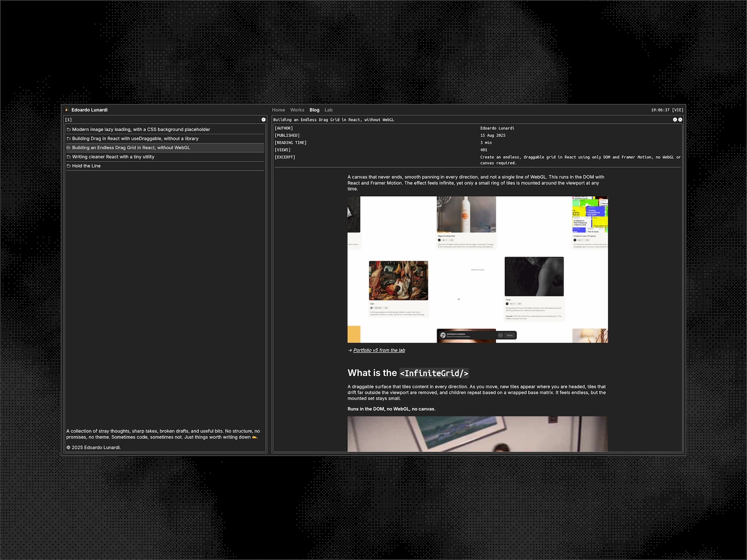Open 'Modern image lazy loading' blog post
The height and width of the screenshot is (560, 747).
[x=141, y=130]
